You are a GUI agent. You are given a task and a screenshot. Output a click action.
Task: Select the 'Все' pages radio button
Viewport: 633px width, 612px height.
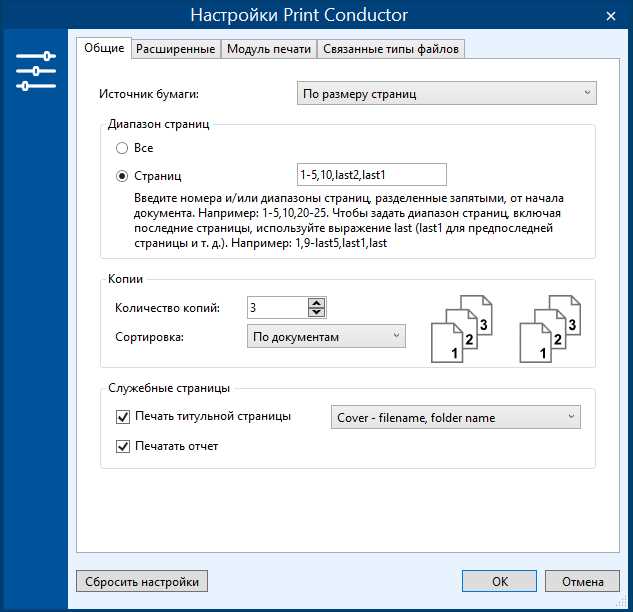122,148
